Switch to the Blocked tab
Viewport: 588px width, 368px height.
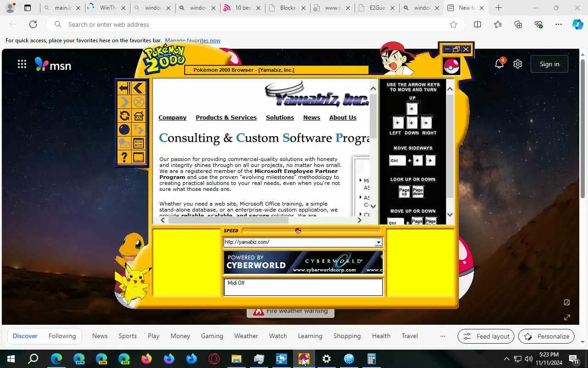coord(287,8)
